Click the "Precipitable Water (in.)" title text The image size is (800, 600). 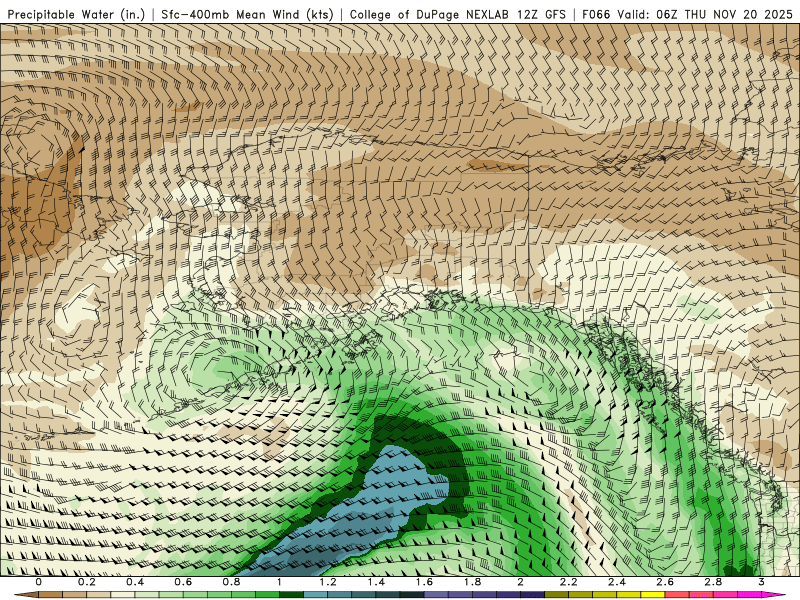(x=76, y=14)
